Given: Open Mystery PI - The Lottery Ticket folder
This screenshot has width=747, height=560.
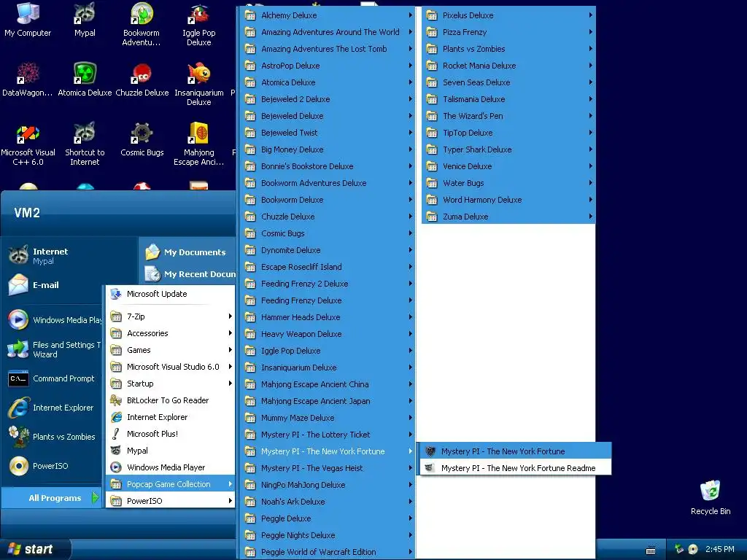Looking at the screenshot, I should pos(328,435).
